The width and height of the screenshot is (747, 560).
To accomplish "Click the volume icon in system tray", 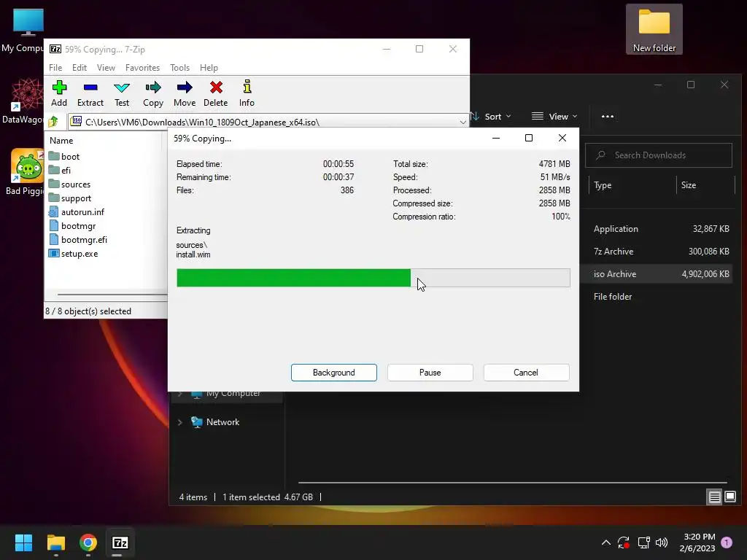I will pyautogui.click(x=662, y=542).
